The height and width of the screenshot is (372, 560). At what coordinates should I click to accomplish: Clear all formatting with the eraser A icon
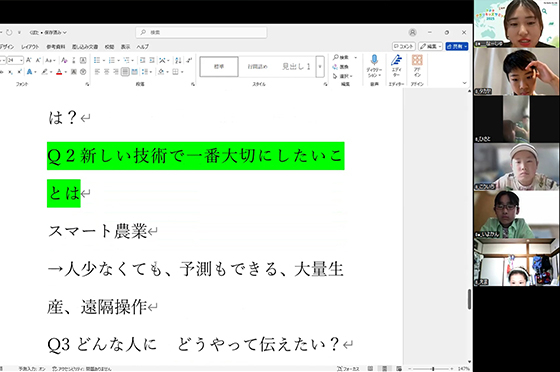point(64,60)
